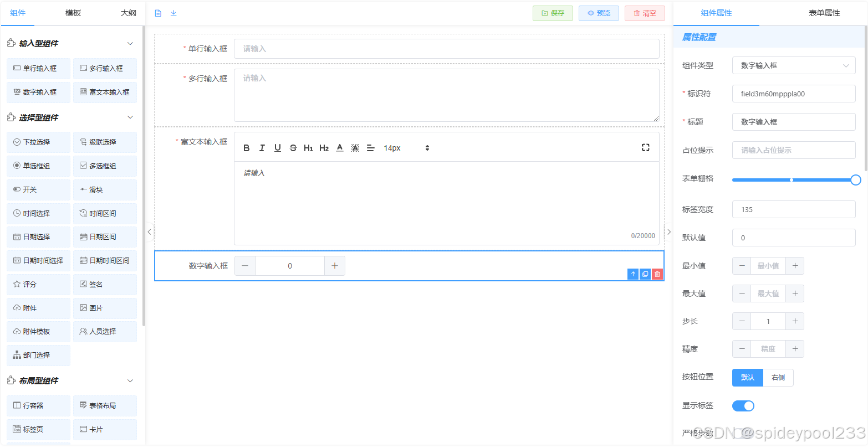Image resolution: width=868 pixels, height=448 pixels.
Task: Expand rich text editor to fullscreen
Action: (646, 147)
